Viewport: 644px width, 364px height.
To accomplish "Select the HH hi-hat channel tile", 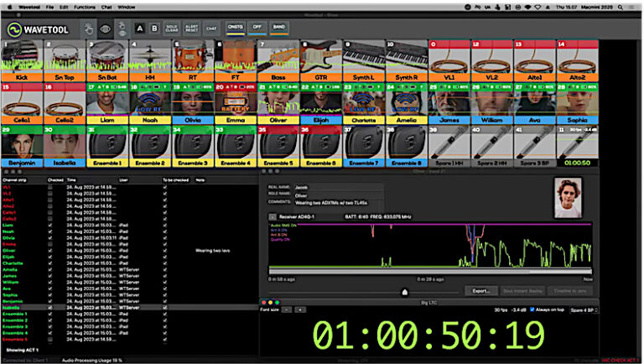I will (x=150, y=60).
